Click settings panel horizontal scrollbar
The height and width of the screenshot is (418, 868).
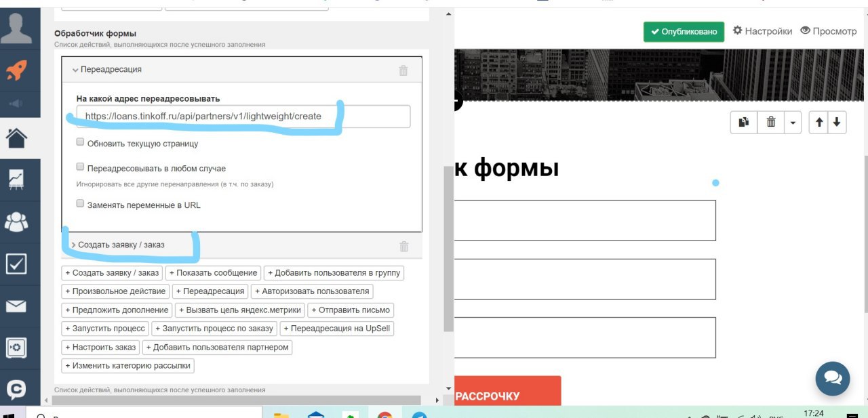pyautogui.click(x=237, y=400)
